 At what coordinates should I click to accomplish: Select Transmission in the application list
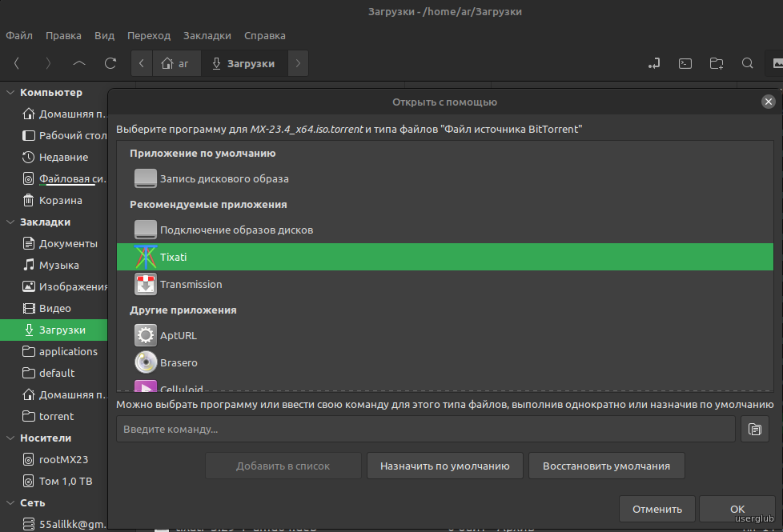click(x=445, y=285)
